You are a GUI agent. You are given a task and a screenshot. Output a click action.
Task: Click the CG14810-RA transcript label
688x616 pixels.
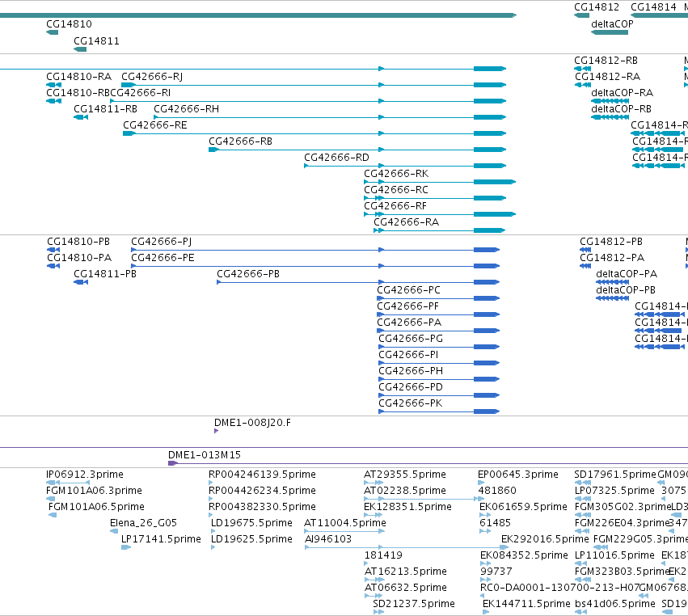[79, 77]
